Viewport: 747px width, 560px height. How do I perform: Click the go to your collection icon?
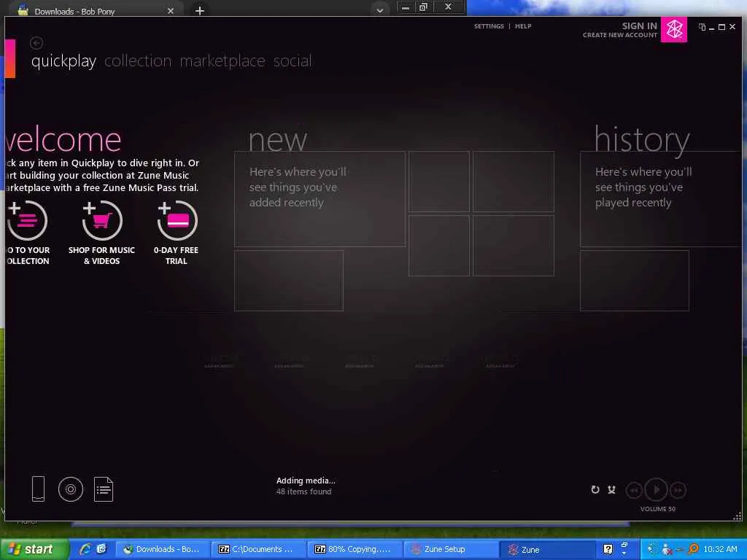click(27, 220)
